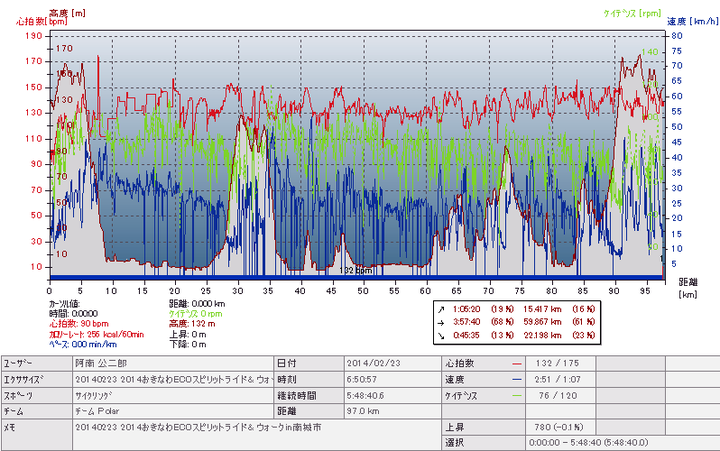Click the エクササイズ row header
The image size is (720, 451).
tap(37, 380)
